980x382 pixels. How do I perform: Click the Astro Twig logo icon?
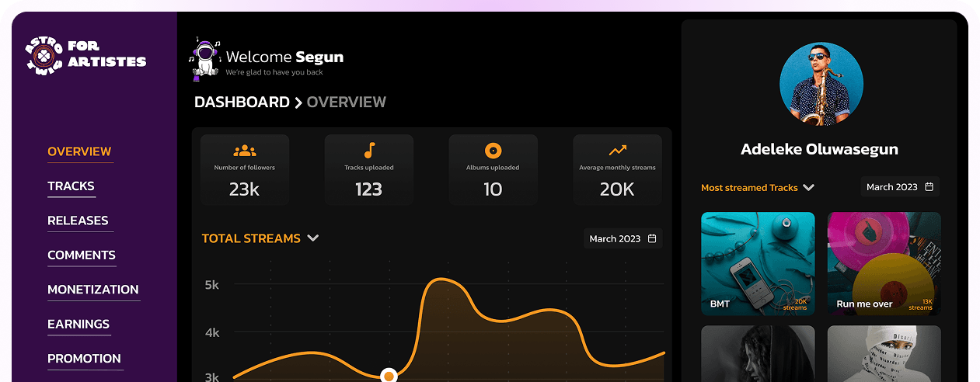click(43, 54)
